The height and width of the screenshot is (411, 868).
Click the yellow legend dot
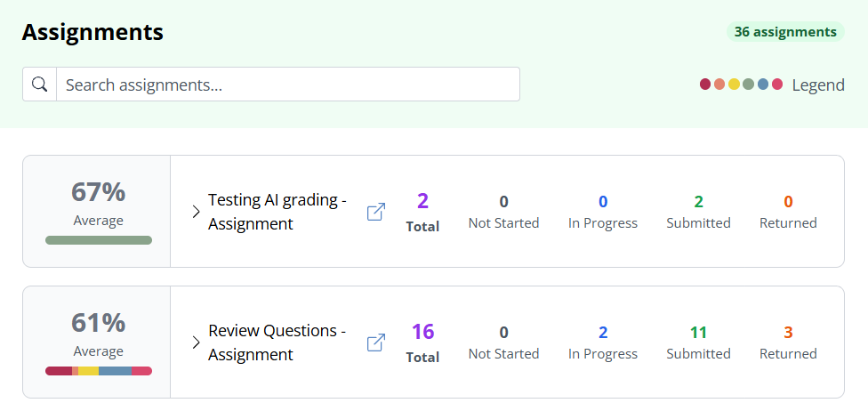734,85
